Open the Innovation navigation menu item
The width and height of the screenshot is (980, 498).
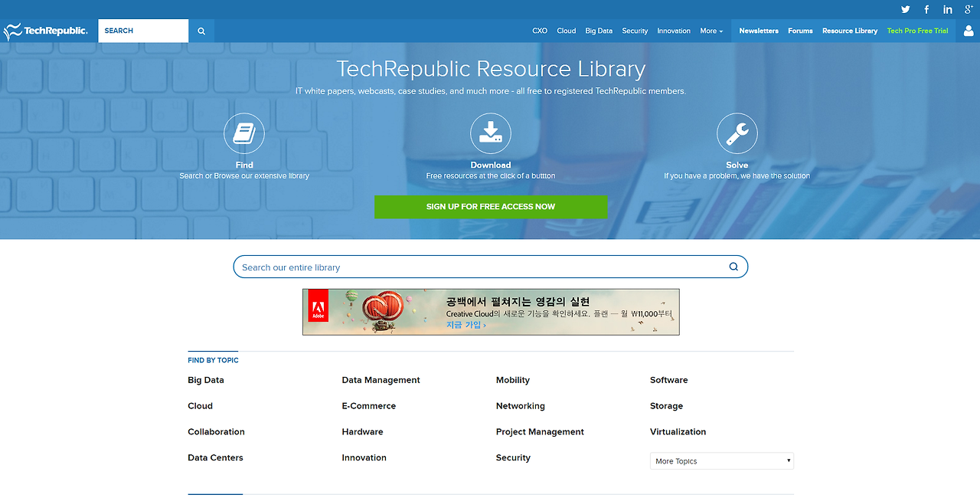(674, 31)
